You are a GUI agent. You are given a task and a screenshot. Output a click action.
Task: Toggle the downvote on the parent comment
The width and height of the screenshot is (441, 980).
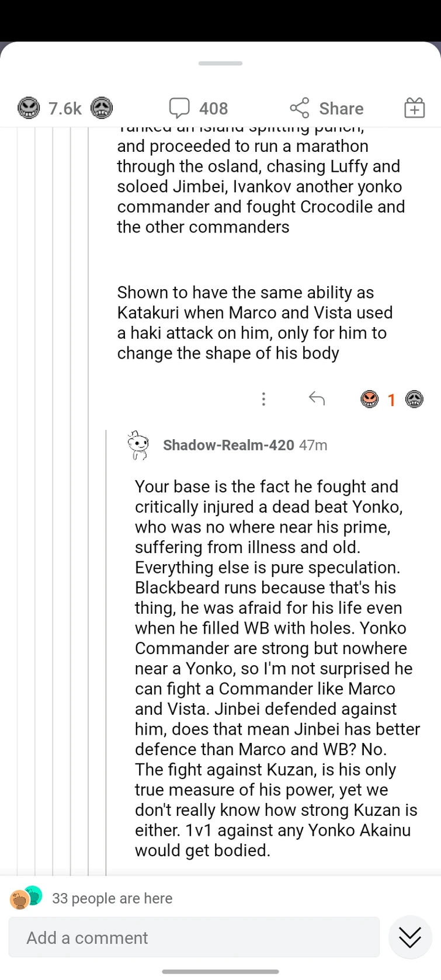coord(415,399)
